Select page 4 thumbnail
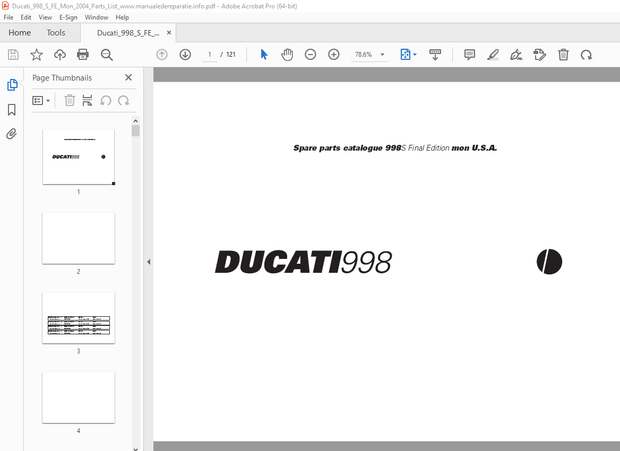Screen dimensions: 620x451 pyautogui.click(x=78, y=398)
